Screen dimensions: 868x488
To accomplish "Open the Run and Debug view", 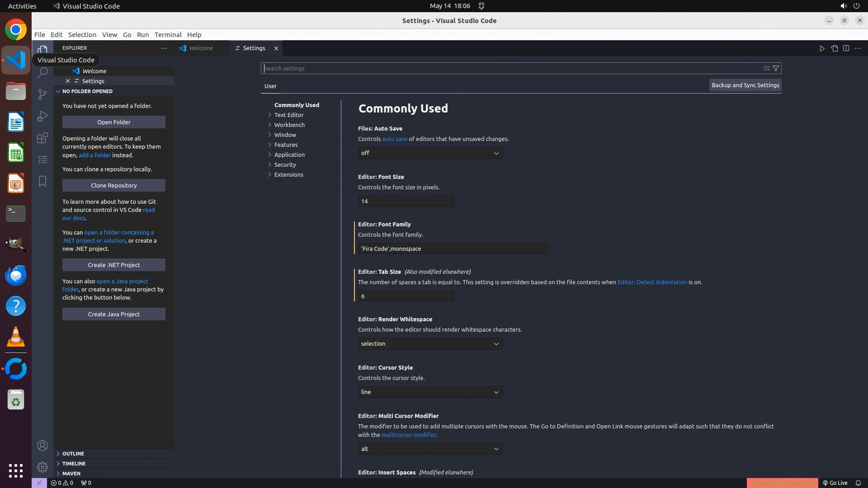I will [42, 116].
